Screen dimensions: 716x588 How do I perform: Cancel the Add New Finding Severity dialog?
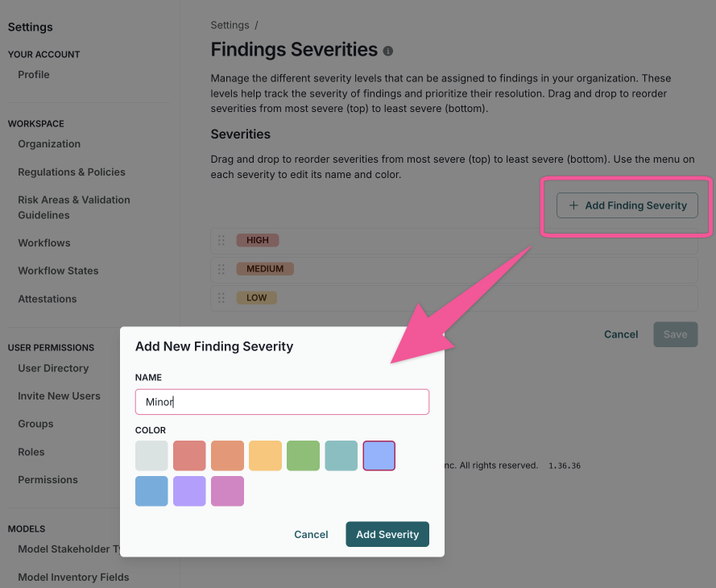pyautogui.click(x=311, y=534)
